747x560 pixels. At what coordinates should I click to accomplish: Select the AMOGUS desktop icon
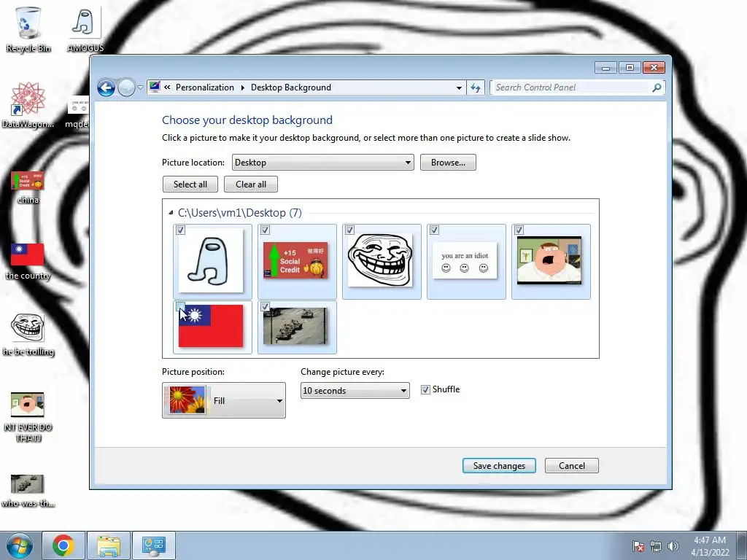click(x=85, y=28)
